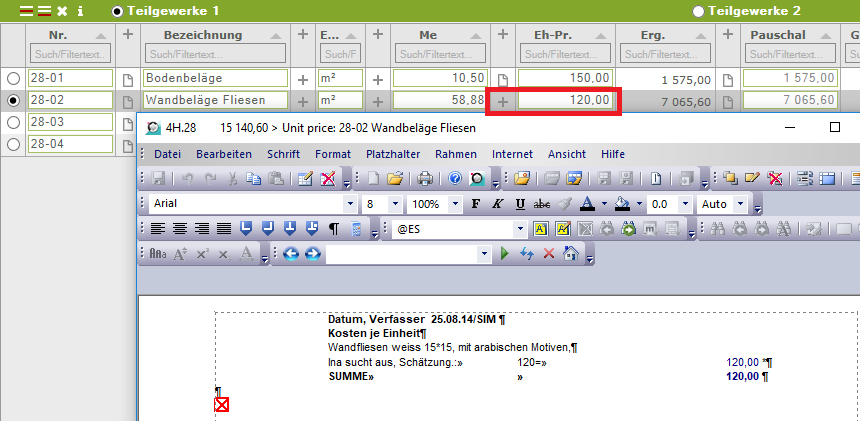Click the Eh-Pr. field showing 120,00
This screenshot has height=421, width=860.
(565, 100)
